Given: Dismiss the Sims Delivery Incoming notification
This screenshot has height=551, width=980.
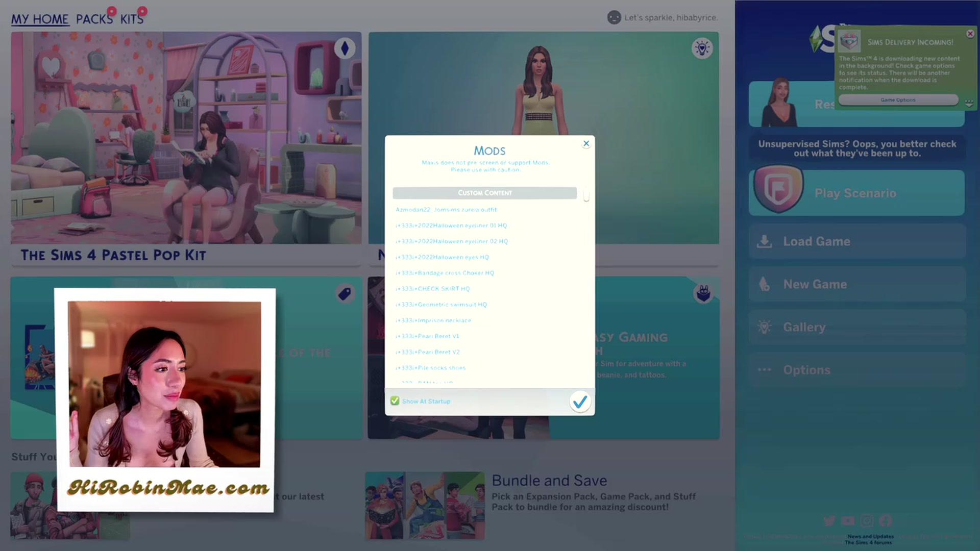Looking at the screenshot, I should 970,34.
